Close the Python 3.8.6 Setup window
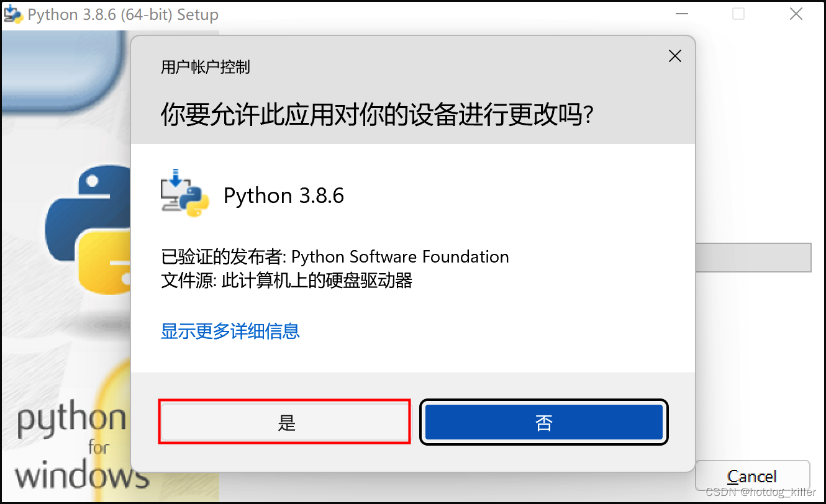This screenshot has height=504, width=826. [796, 13]
